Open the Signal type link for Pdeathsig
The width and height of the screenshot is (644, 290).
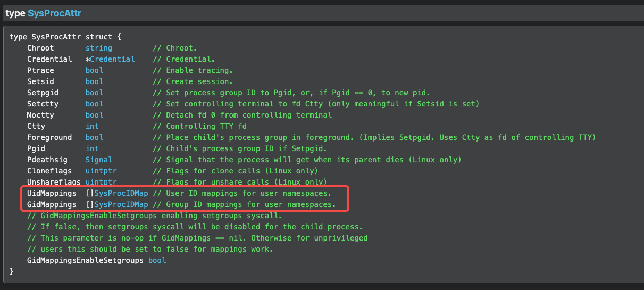click(99, 160)
